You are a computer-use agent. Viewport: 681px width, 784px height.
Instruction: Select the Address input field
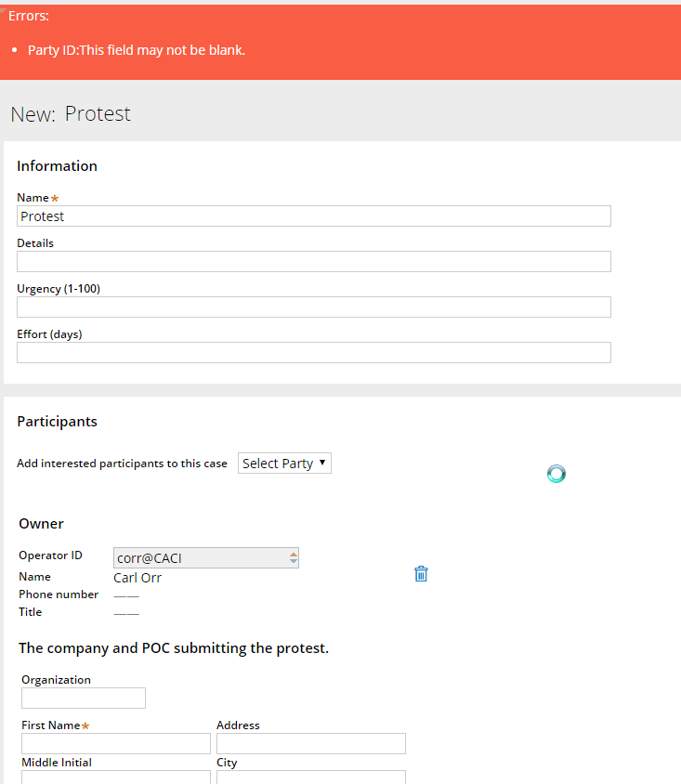coord(311,744)
